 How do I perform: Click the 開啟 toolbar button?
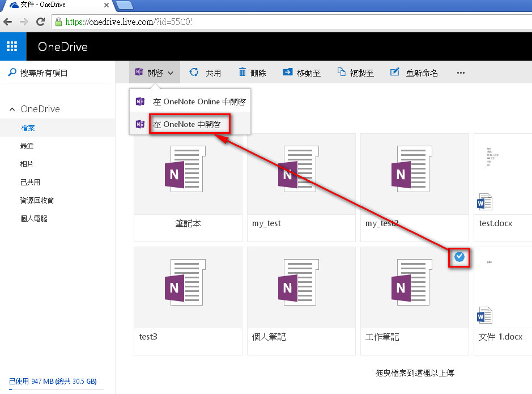[x=155, y=73]
